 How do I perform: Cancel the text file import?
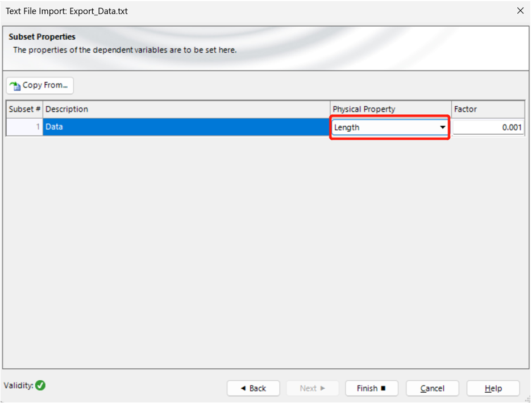pos(432,388)
